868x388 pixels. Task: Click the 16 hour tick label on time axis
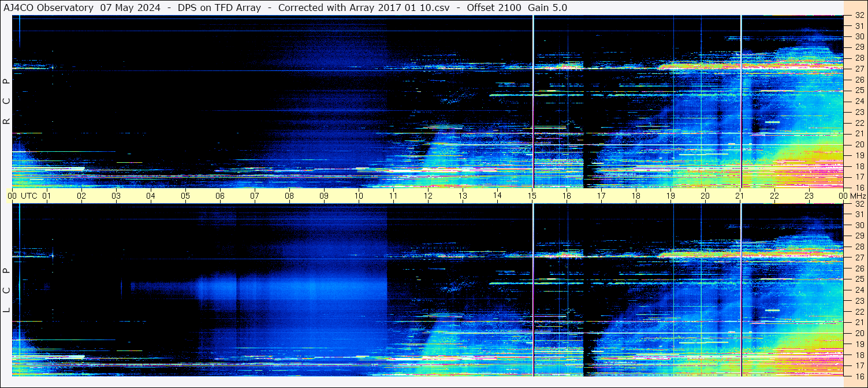pos(567,196)
